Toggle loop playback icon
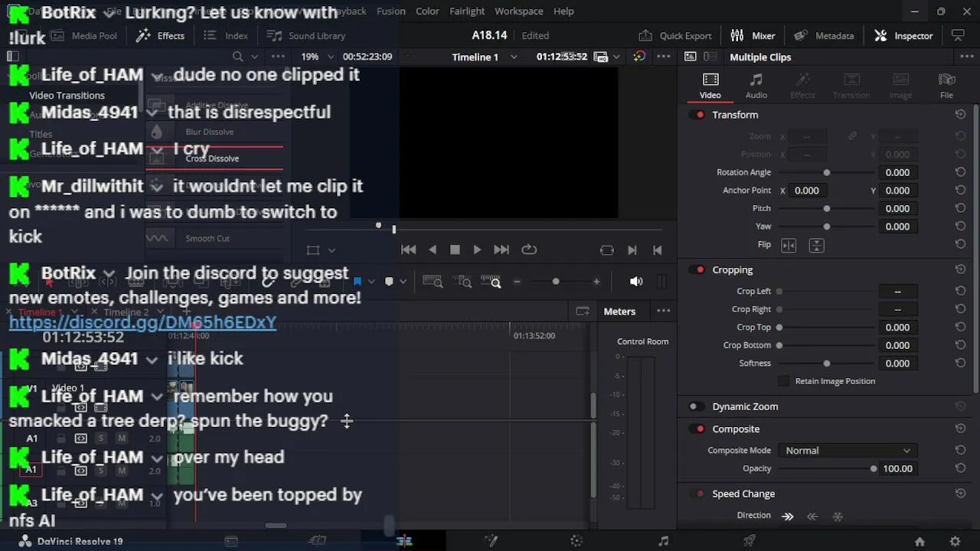 pyautogui.click(x=529, y=249)
